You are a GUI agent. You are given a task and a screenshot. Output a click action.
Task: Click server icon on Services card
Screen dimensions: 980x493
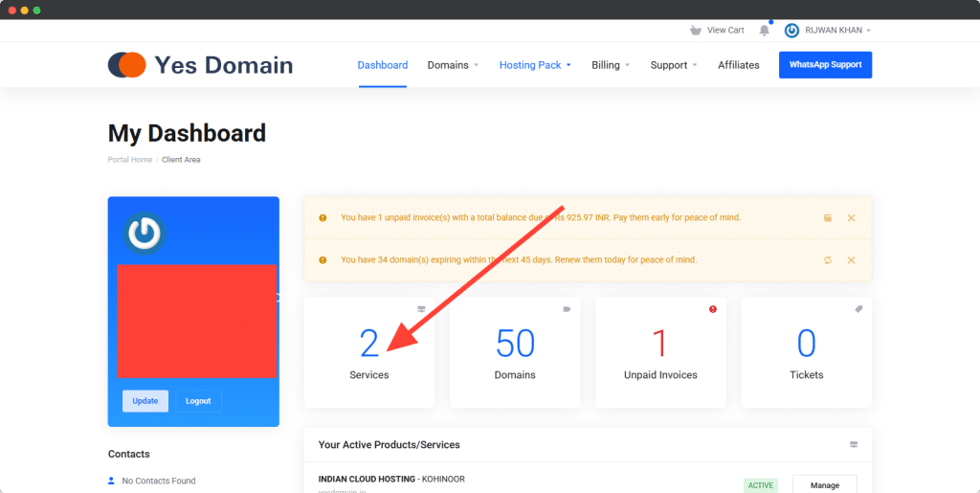pos(421,309)
